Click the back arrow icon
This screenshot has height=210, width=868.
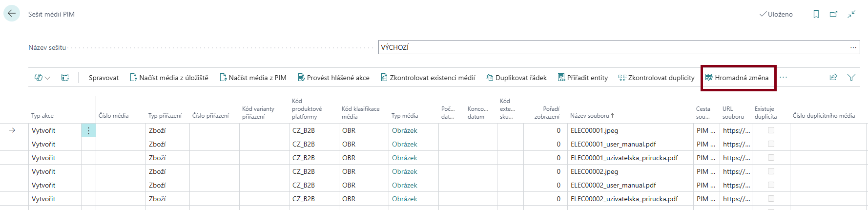[x=12, y=14]
